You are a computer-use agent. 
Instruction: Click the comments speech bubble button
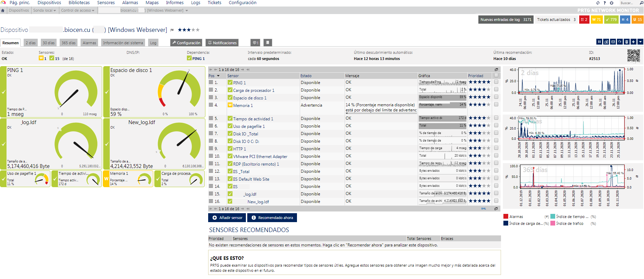coord(255,43)
